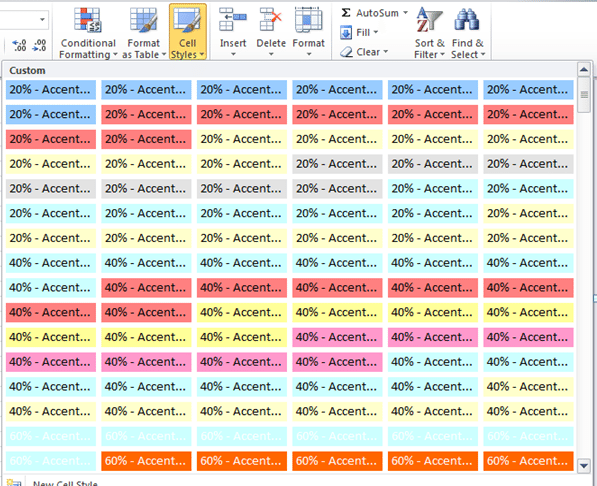Click the Fill down-arrow icon
The width and height of the screenshot is (597, 486).
point(346,32)
